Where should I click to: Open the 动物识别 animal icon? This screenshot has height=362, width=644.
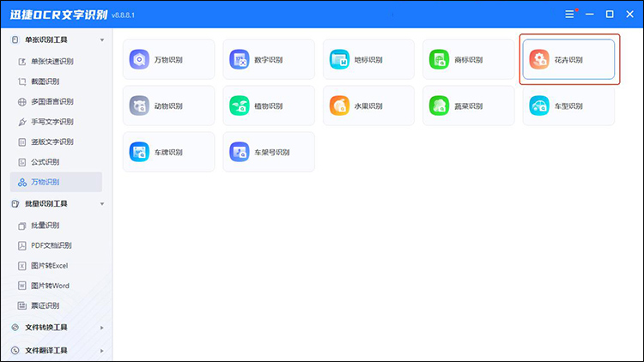click(139, 106)
